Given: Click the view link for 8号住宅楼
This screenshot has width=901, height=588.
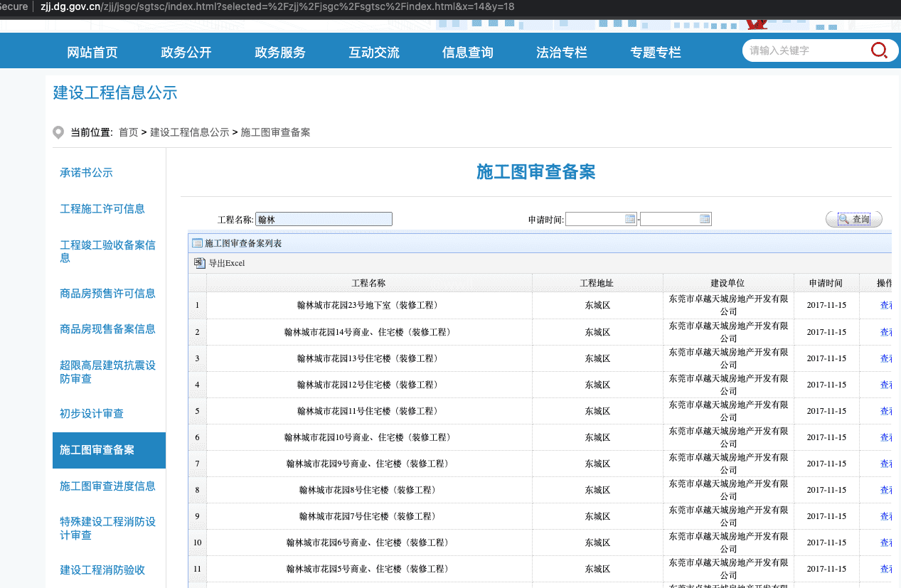Looking at the screenshot, I should tap(887, 490).
